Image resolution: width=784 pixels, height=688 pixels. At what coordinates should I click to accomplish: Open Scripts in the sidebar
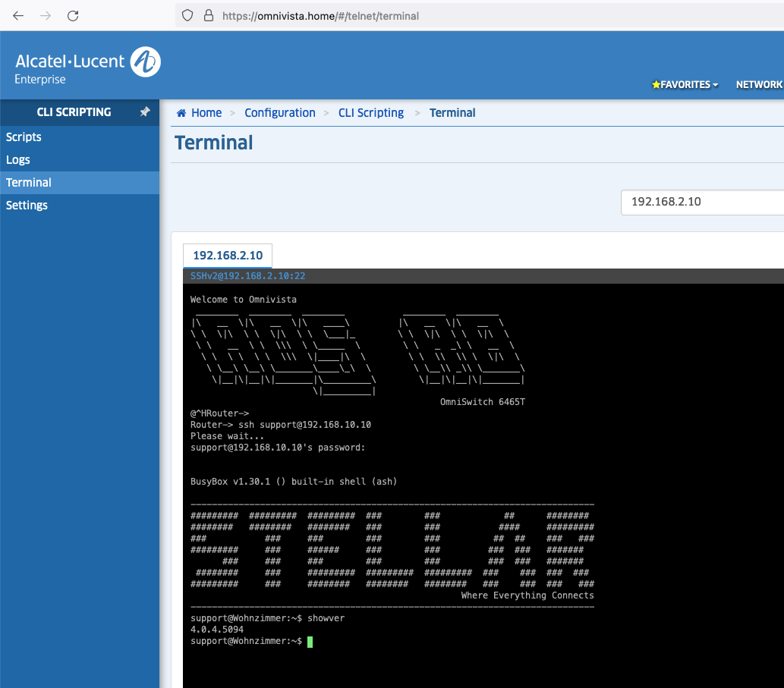tap(24, 137)
